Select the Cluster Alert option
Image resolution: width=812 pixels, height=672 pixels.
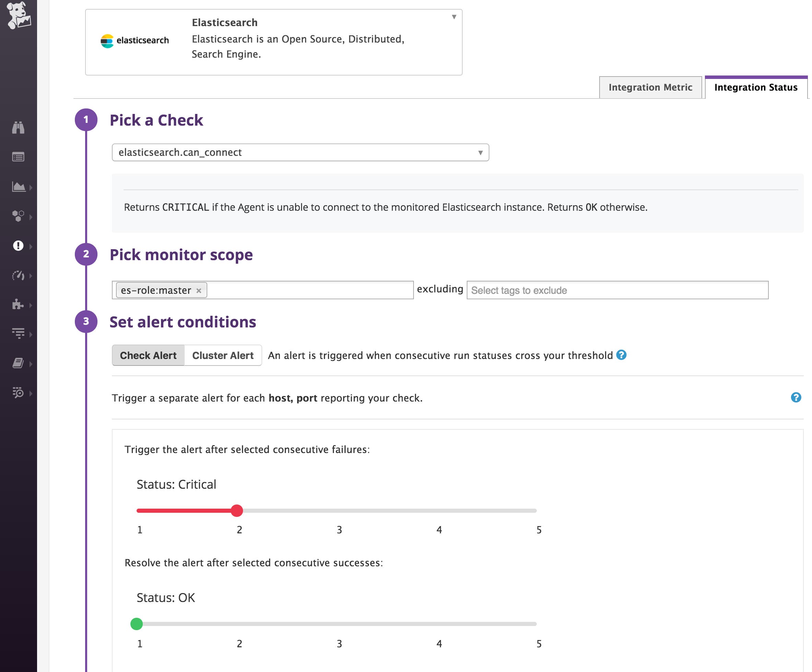tap(223, 355)
